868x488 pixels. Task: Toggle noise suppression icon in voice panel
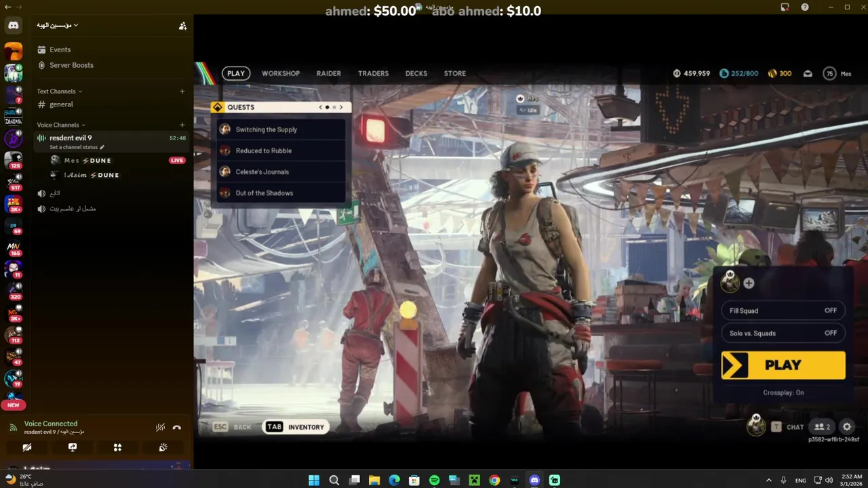[x=161, y=427]
